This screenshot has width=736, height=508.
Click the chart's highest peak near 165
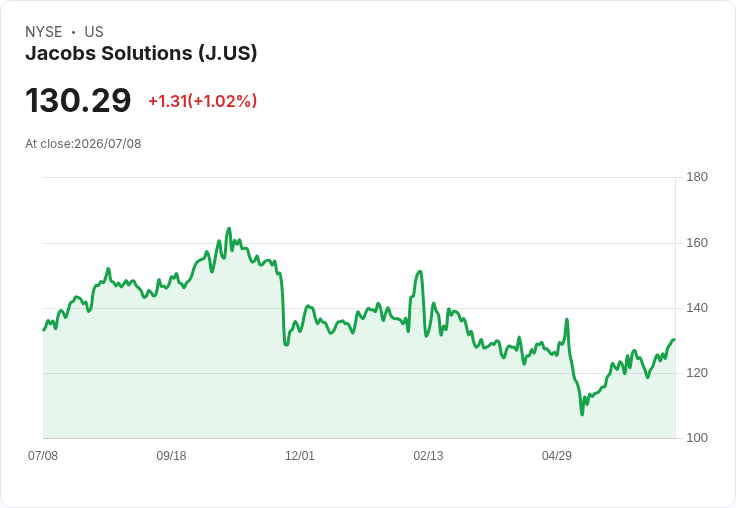click(x=229, y=229)
